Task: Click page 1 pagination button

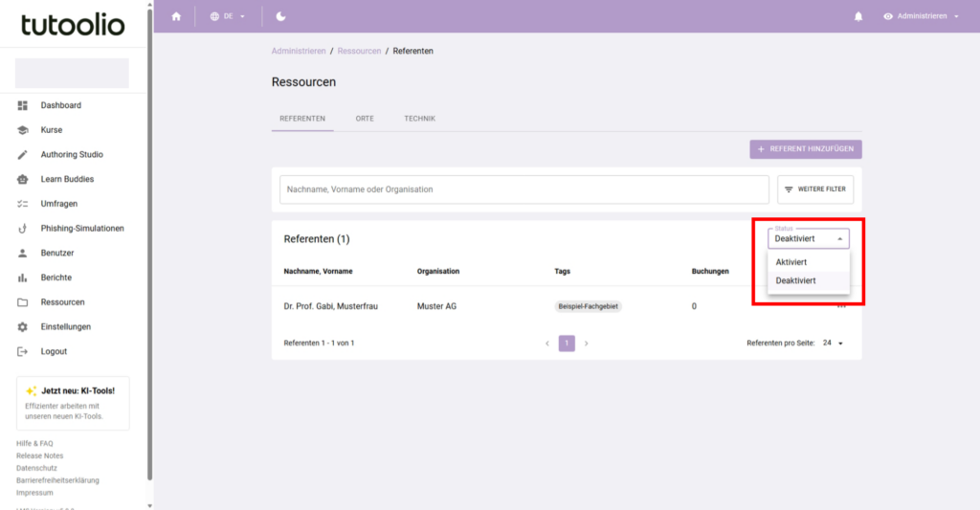Action: point(567,344)
